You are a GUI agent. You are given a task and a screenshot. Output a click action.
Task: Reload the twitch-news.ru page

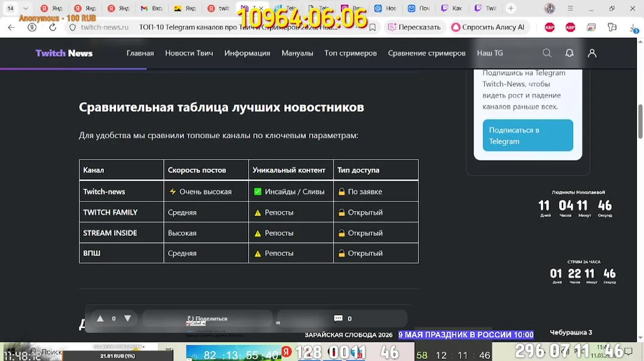coord(53,28)
